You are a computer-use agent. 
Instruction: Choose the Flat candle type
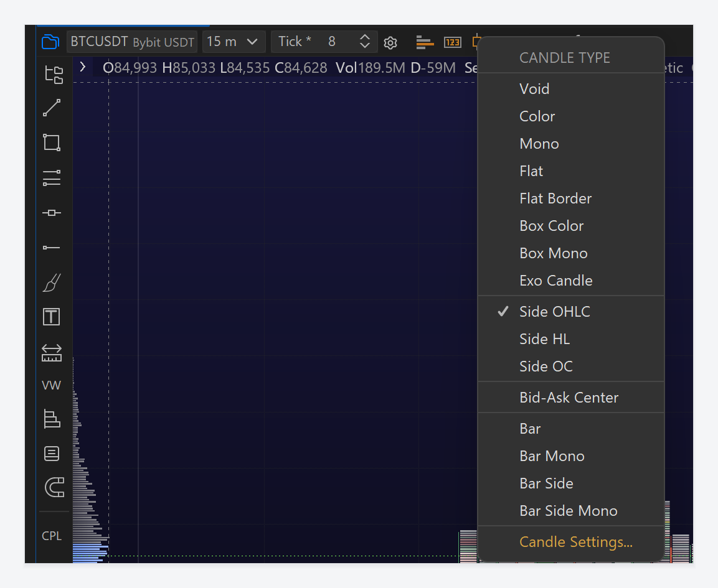click(x=571, y=171)
